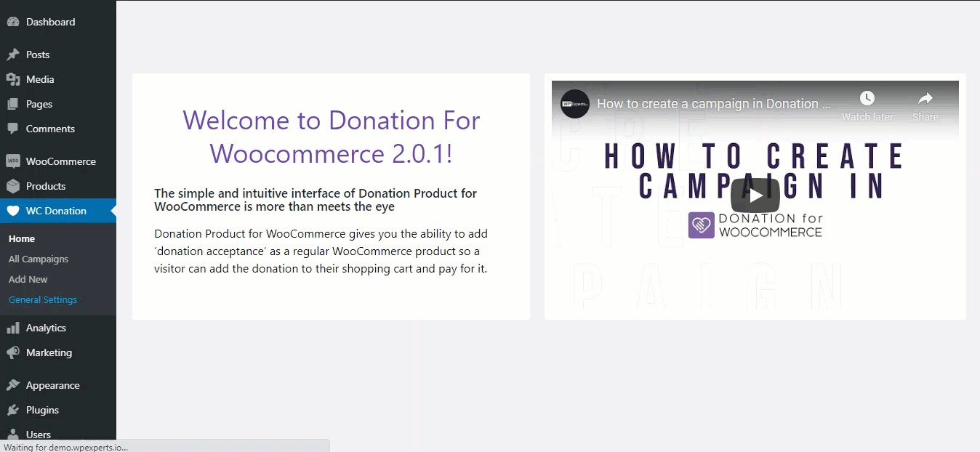
Task: Click the Analytics bar chart icon
Action: 13,328
